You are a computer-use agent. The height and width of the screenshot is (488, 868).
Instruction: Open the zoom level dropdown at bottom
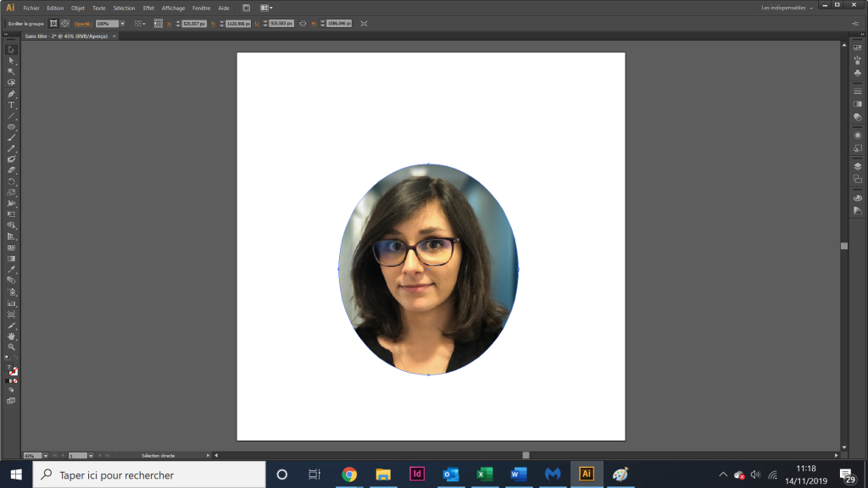tap(46, 456)
